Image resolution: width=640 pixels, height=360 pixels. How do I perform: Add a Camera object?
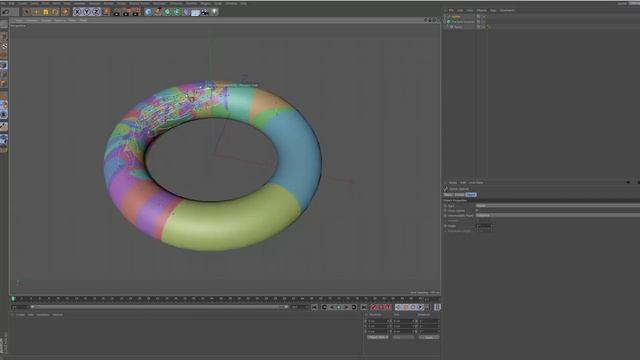pos(204,12)
